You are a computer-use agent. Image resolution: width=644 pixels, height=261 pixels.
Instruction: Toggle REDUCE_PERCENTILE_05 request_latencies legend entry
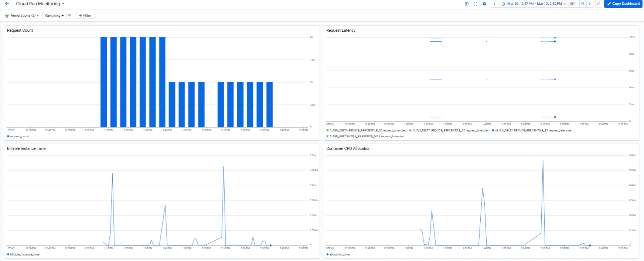pos(366,130)
